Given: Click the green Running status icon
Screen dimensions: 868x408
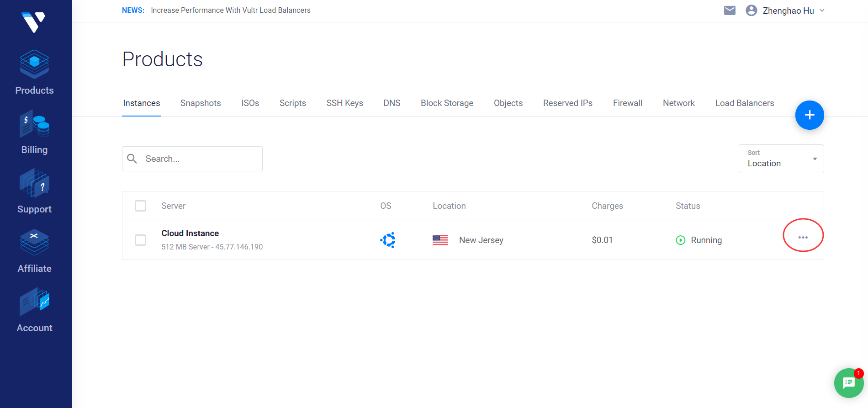Looking at the screenshot, I should pos(680,240).
